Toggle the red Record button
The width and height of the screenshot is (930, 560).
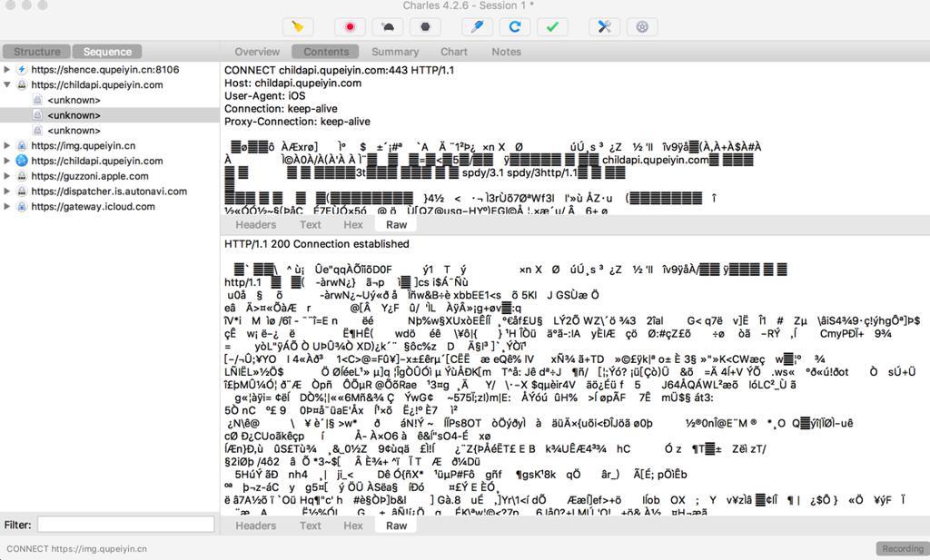(x=350, y=26)
